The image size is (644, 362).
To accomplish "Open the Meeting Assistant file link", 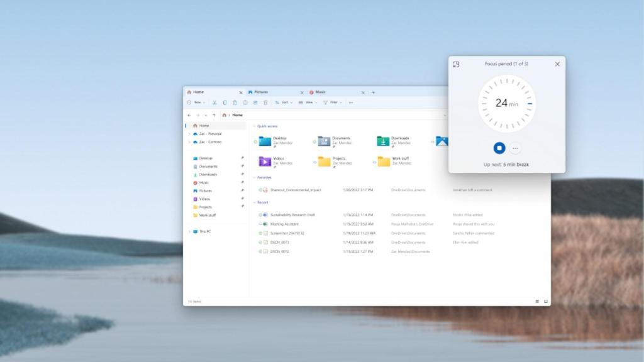I will point(283,223).
